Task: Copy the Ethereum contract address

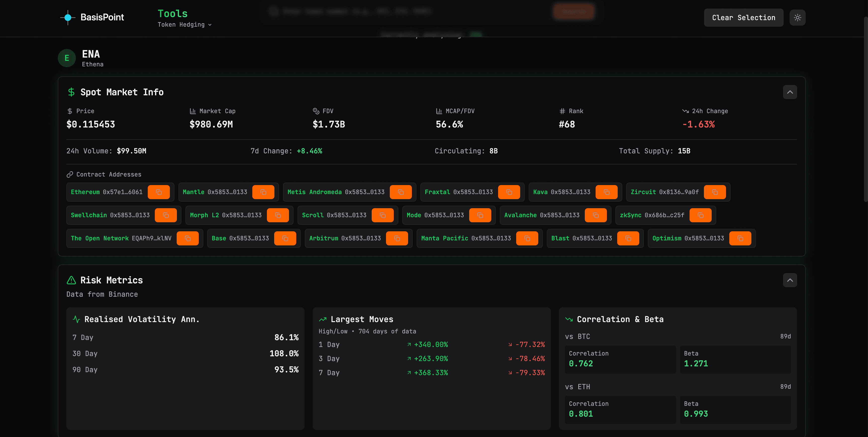Action: coord(159,192)
